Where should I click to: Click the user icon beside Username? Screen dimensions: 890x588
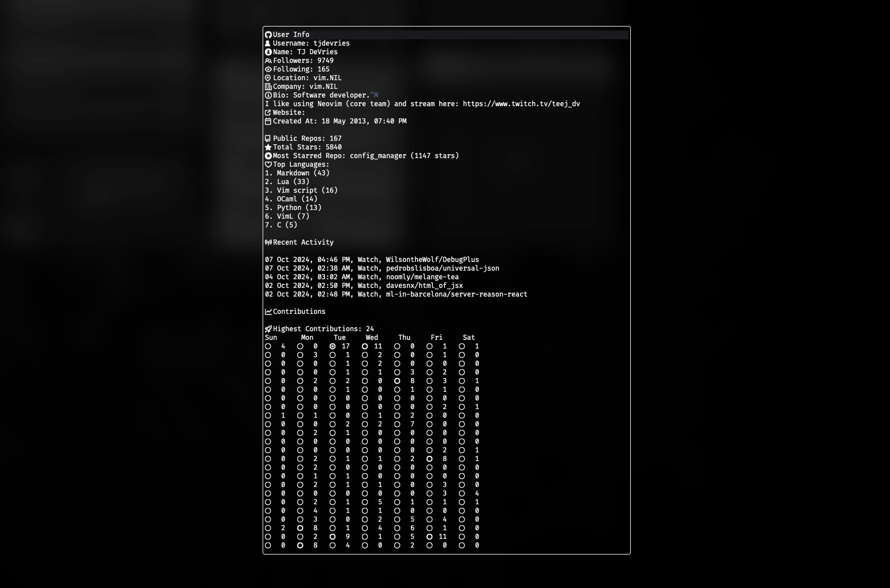(268, 43)
